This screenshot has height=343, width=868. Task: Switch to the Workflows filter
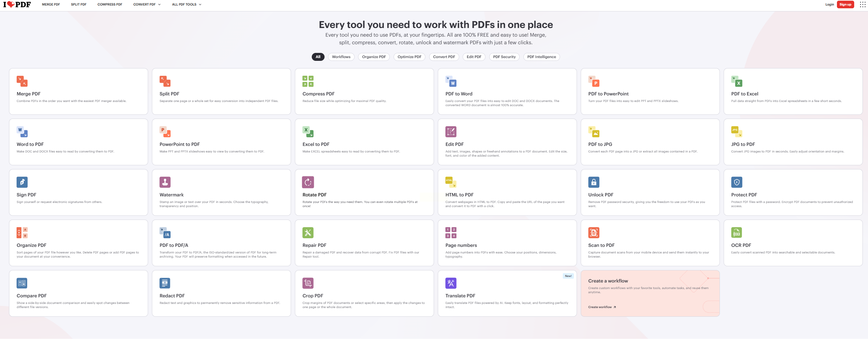point(341,57)
